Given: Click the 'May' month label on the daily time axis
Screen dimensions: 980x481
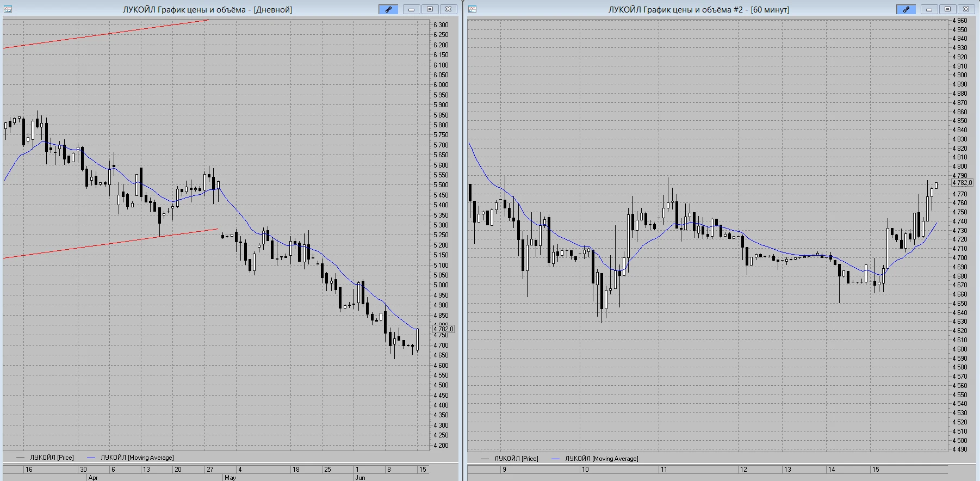Looking at the screenshot, I should [x=230, y=478].
